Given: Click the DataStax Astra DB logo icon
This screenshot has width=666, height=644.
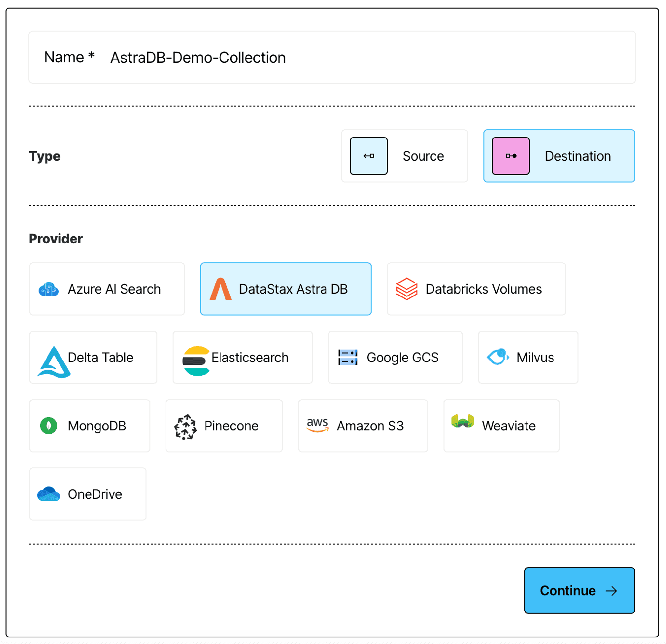Looking at the screenshot, I should 220,289.
